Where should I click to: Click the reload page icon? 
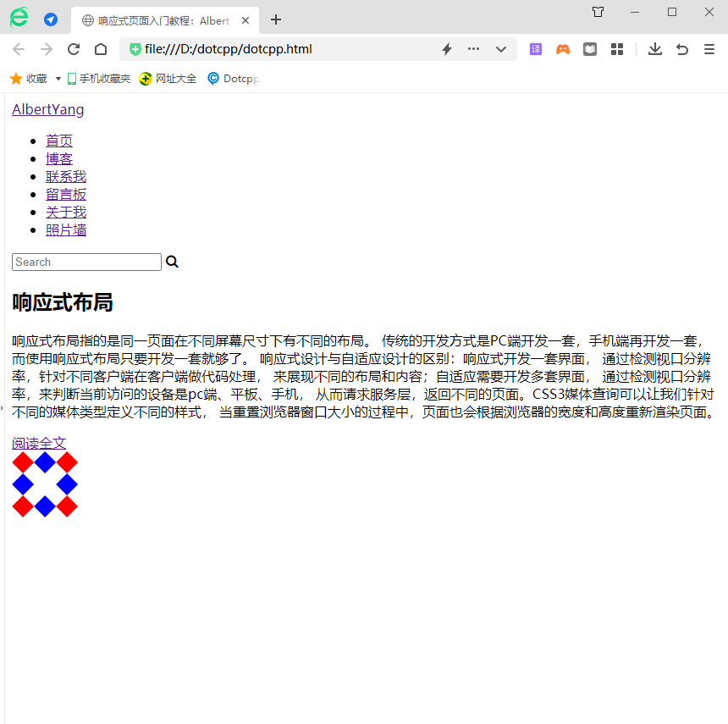click(74, 49)
